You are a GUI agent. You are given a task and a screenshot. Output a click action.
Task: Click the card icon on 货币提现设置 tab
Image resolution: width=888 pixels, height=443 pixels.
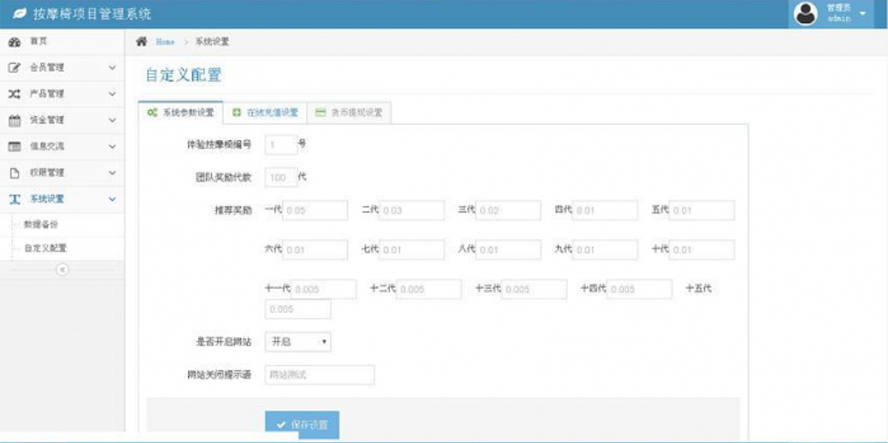pos(321,113)
